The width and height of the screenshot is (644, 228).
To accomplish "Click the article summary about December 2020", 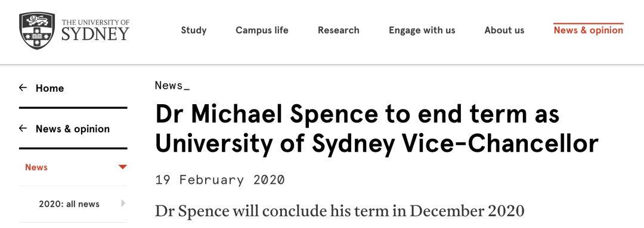I will (340, 211).
